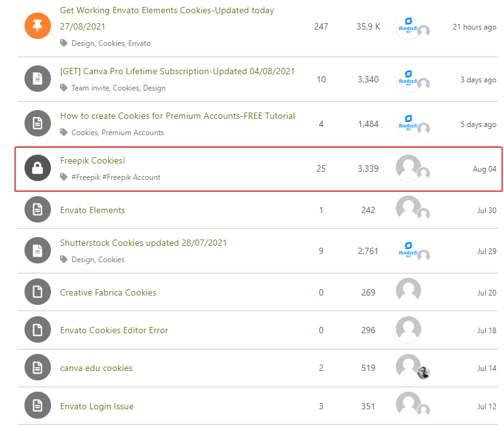Open the Get Working Envato Elements Cookies topic
Viewport: 504px width, 425px height.
(x=167, y=18)
